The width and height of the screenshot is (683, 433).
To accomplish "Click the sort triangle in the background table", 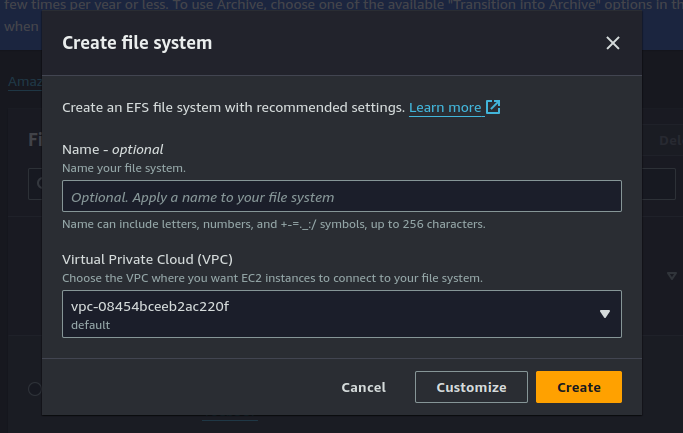I will [672, 275].
